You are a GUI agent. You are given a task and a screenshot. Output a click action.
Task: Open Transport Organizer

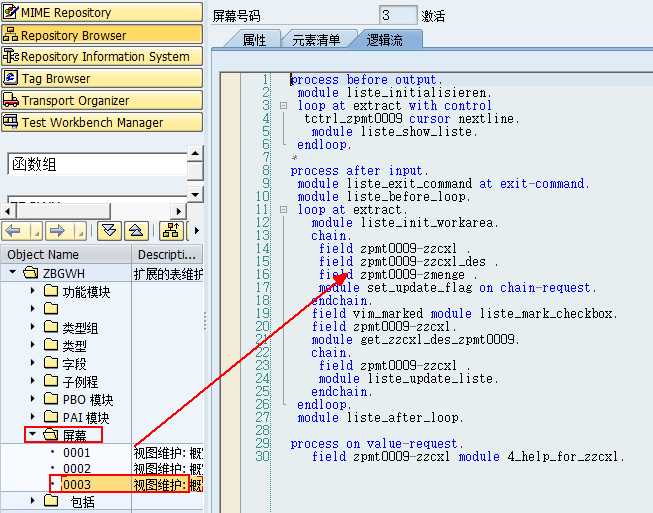tap(102, 100)
